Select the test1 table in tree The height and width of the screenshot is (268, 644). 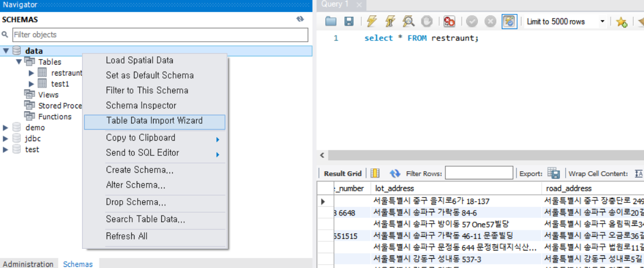click(60, 84)
